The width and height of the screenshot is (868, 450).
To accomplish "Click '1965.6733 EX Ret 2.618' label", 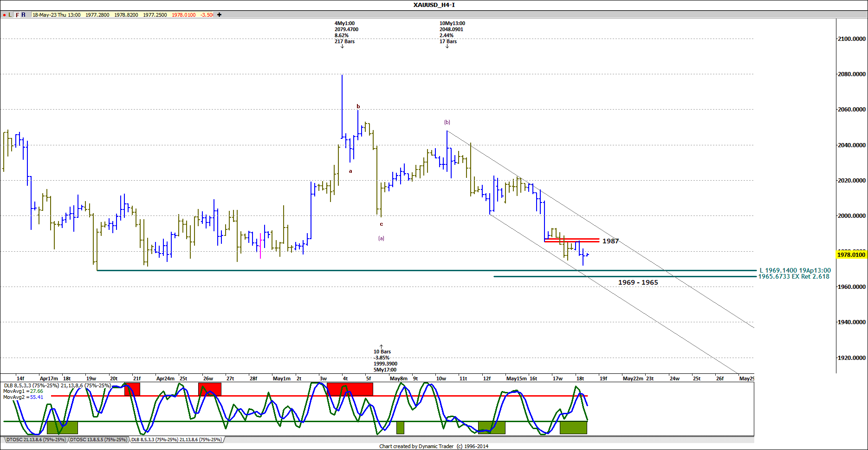I will (794, 276).
